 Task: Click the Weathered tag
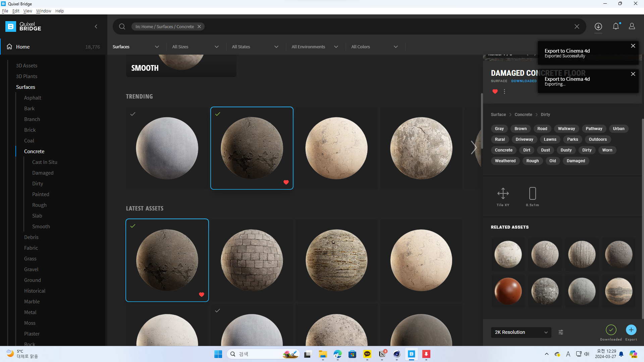point(505,161)
